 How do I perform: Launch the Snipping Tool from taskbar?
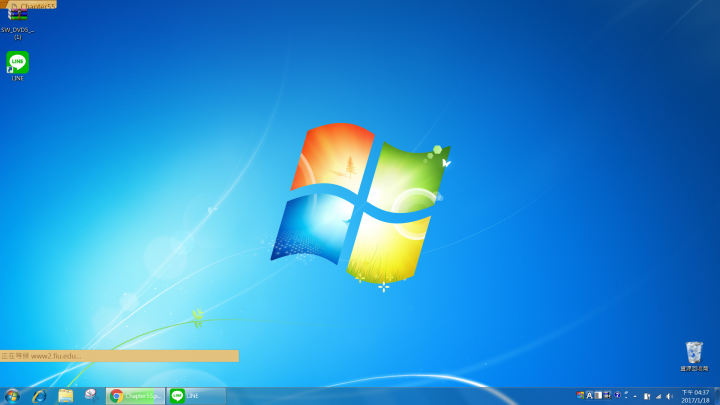(91, 395)
